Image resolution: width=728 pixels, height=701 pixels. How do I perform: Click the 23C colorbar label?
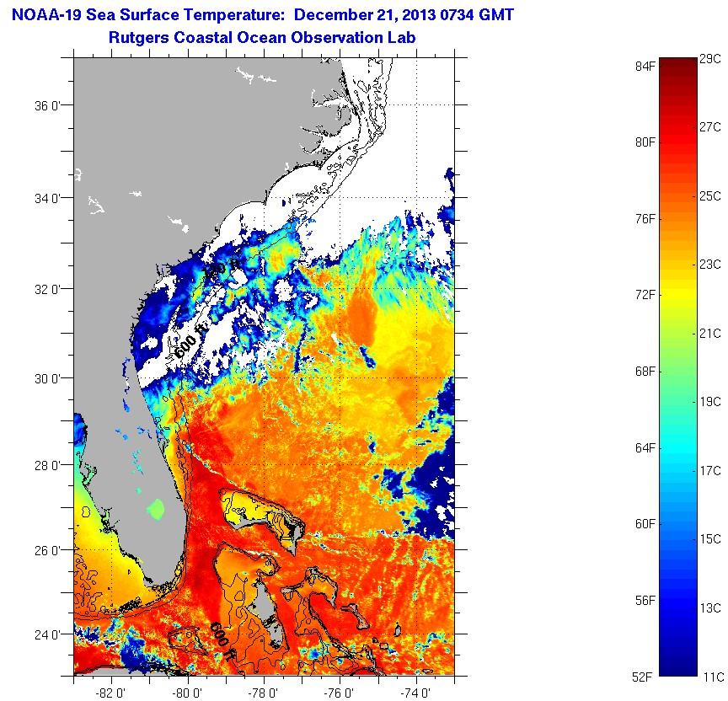[710, 265]
